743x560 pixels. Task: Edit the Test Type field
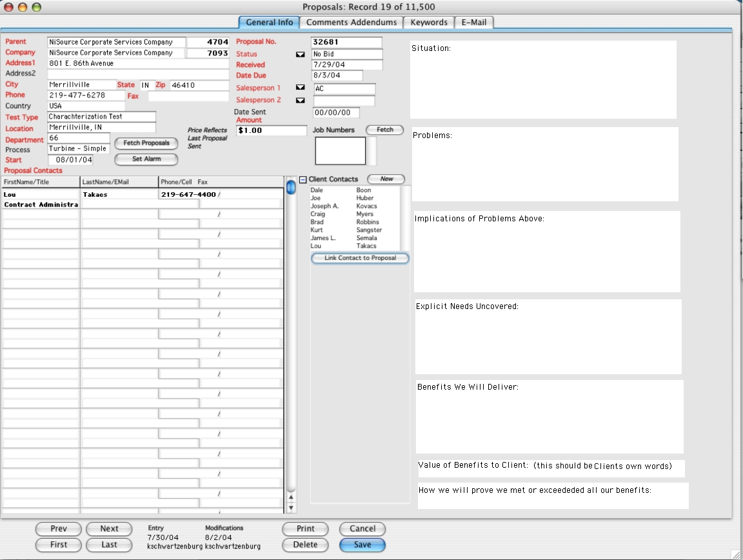(x=101, y=117)
